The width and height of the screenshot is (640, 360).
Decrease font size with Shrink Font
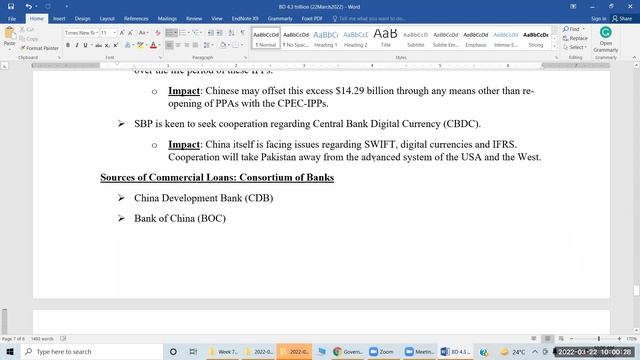tap(130, 33)
